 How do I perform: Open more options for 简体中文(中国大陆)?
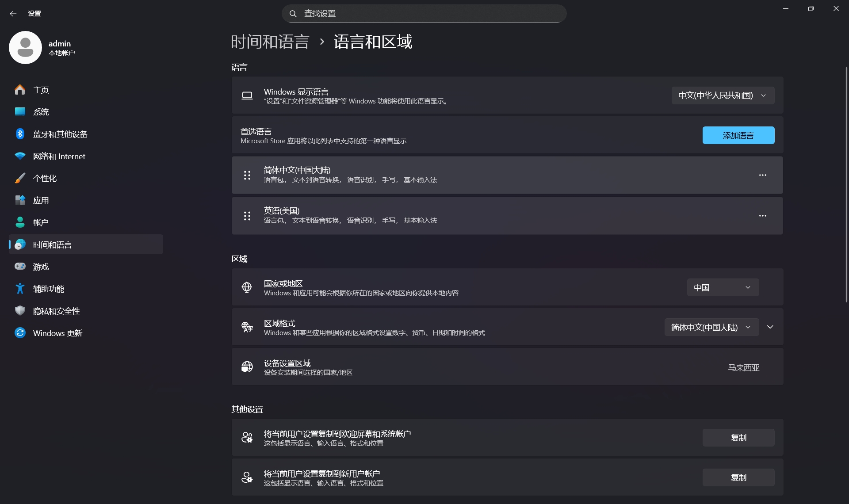pyautogui.click(x=762, y=175)
